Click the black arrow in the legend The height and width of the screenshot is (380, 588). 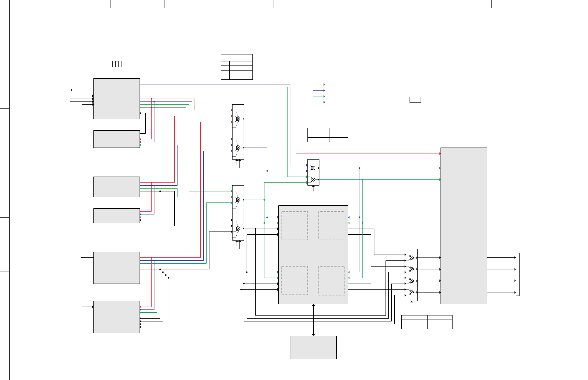pos(319,102)
